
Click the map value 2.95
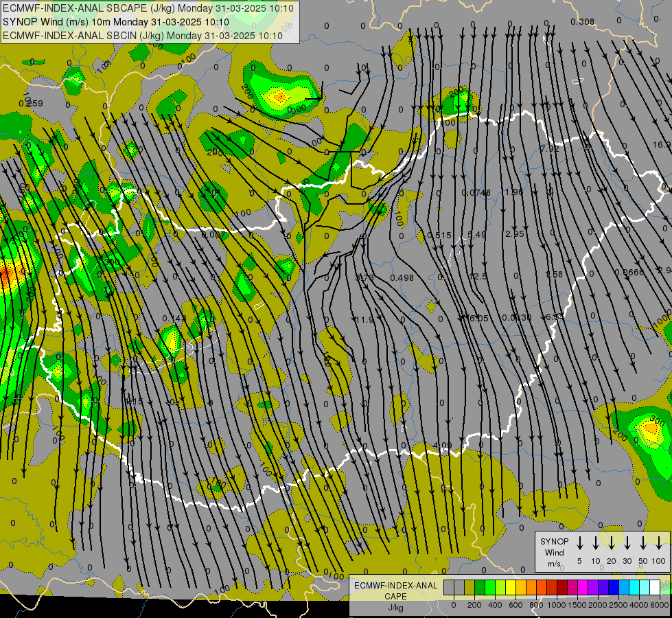click(x=515, y=233)
